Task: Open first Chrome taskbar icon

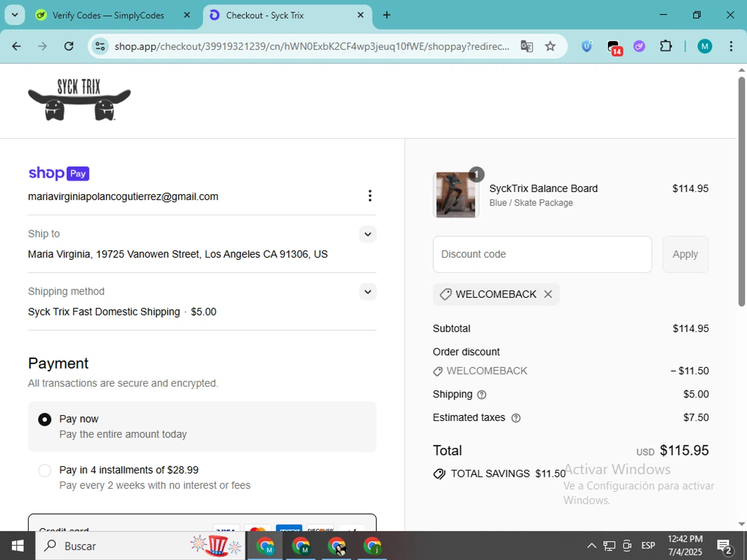Action: click(x=265, y=546)
